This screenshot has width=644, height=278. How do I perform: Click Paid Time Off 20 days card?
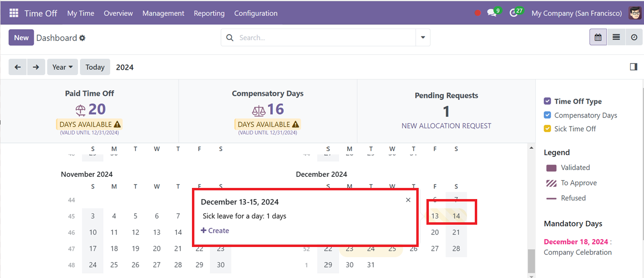coord(89,111)
